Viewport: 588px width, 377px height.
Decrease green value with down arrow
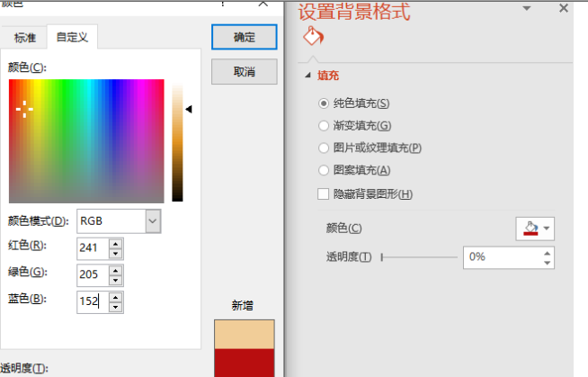click(x=116, y=280)
